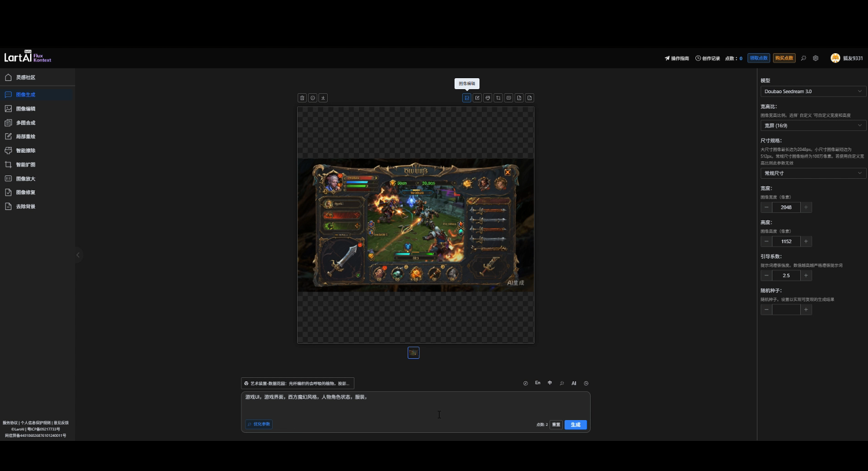Open 操作指南 in the top bar
The width and height of the screenshot is (868, 471).
coord(677,58)
